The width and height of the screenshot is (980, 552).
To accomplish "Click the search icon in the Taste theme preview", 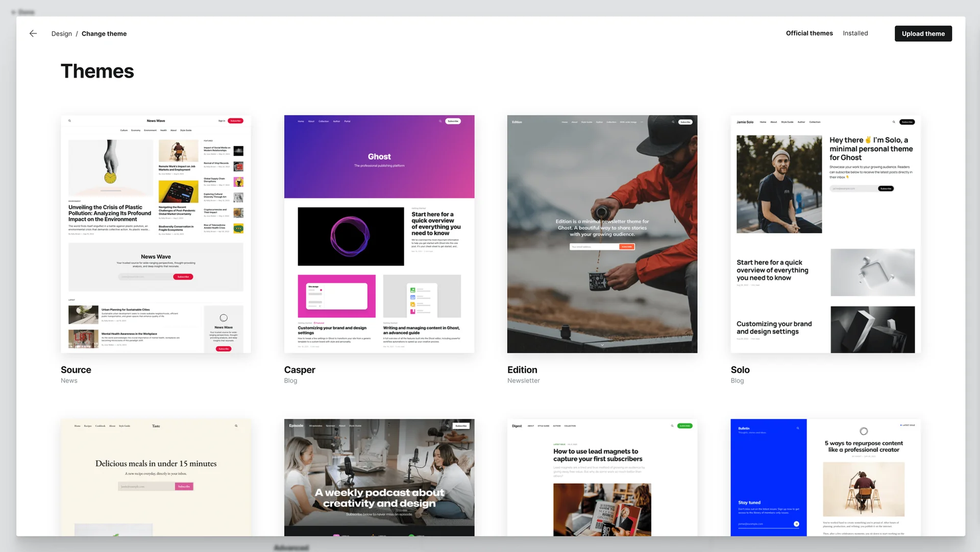I will [x=236, y=425].
